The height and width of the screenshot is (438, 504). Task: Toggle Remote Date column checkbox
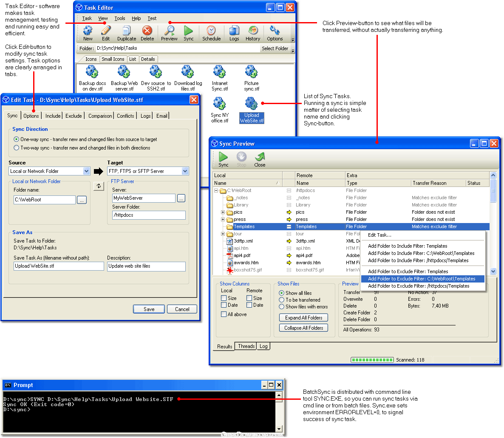249,305
